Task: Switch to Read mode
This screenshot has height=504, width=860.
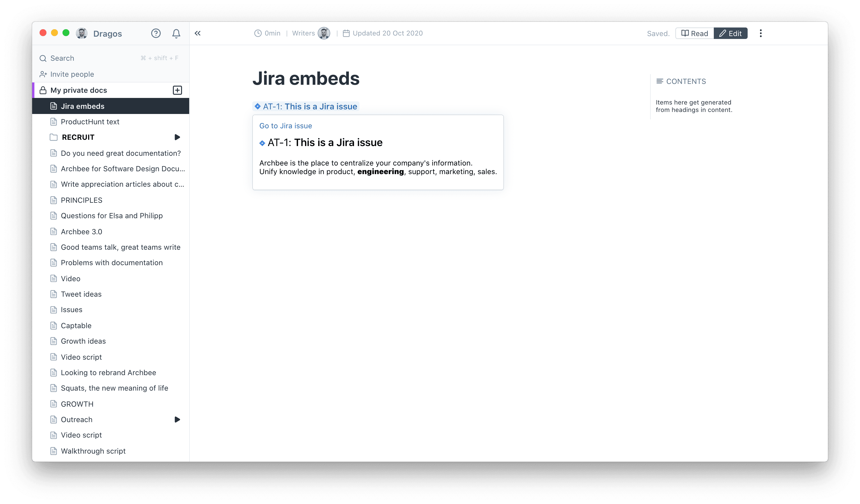Action: click(x=695, y=34)
